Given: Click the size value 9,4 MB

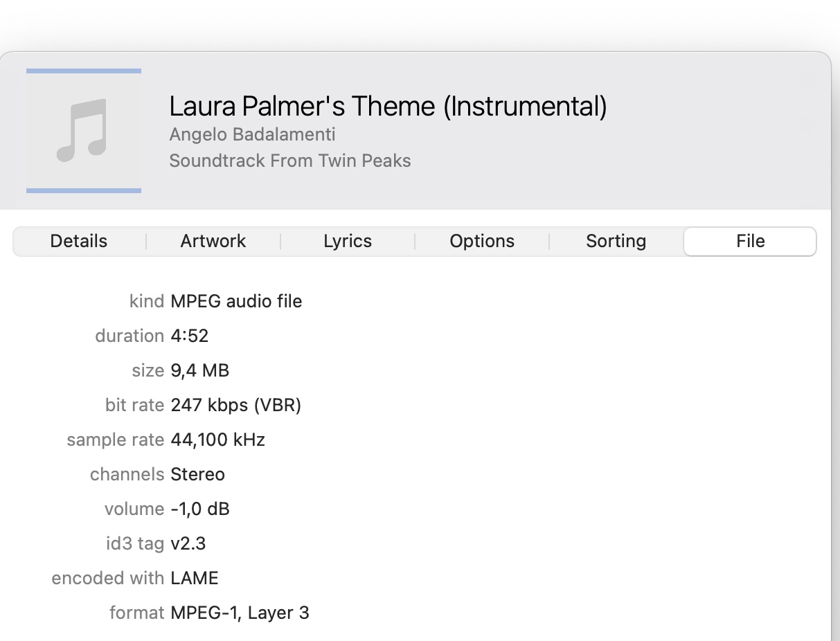Looking at the screenshot, I should (x=200, y=370).
